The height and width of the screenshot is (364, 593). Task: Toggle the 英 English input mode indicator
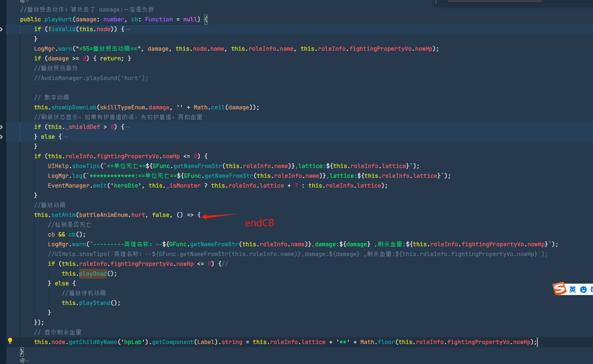coord(573,289)
